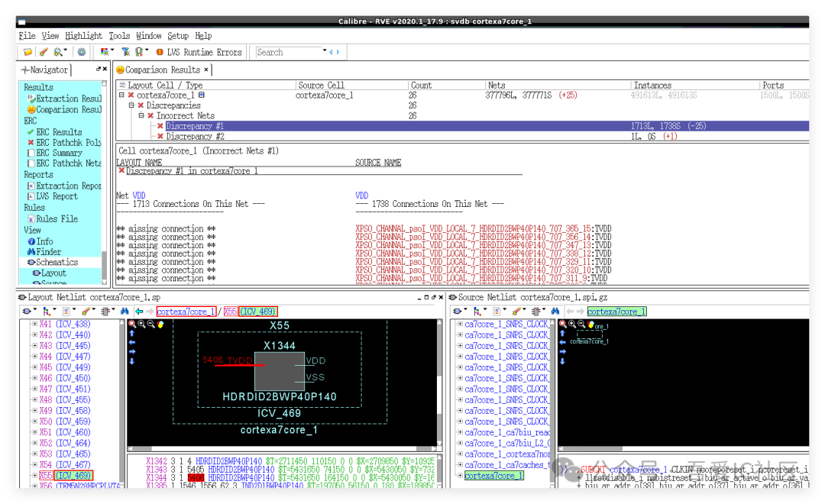Image resolution: width=825 pixels, height=504 pixels.
Task: Open LVS Report in Navigator
Action: click(57, 196)
